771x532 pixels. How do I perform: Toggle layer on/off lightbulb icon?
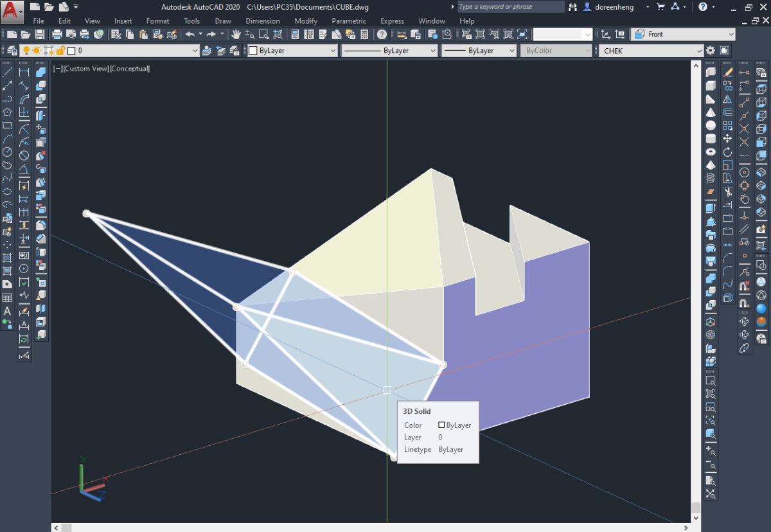(x=26, y=50)
